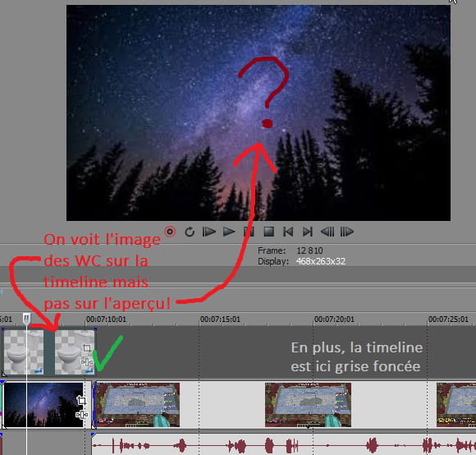Select the audio waveform event

(284, 446)
